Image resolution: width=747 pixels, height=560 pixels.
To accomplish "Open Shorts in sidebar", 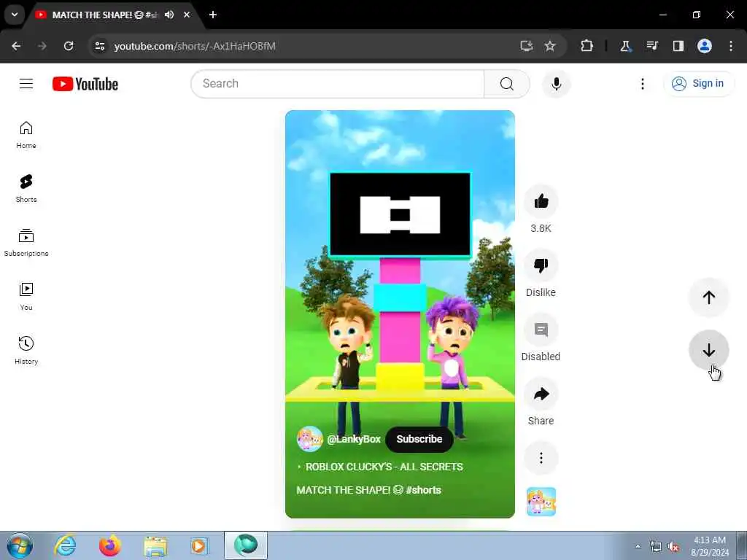I will point(26,189).
